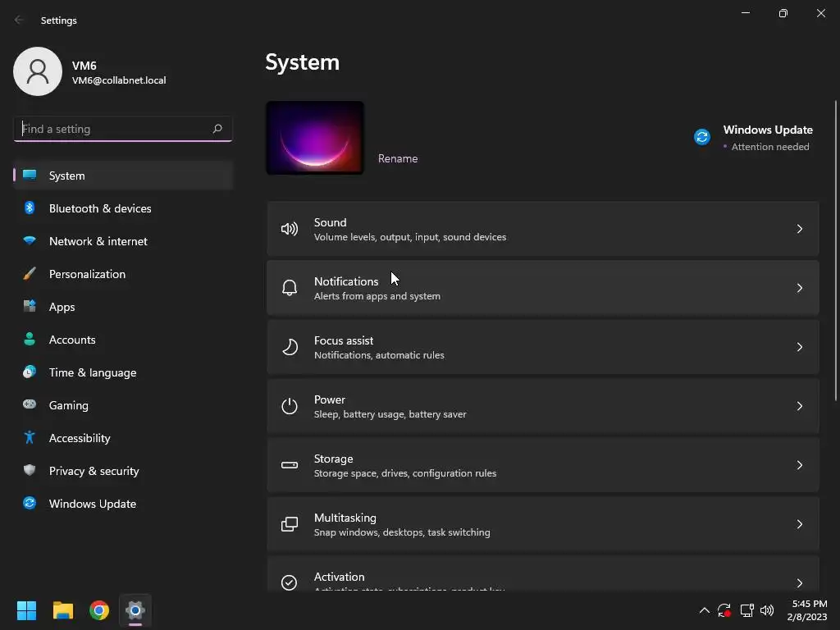840x630 pixels.
Task: Click the volume icon in system tray
Action: point(767,610)
